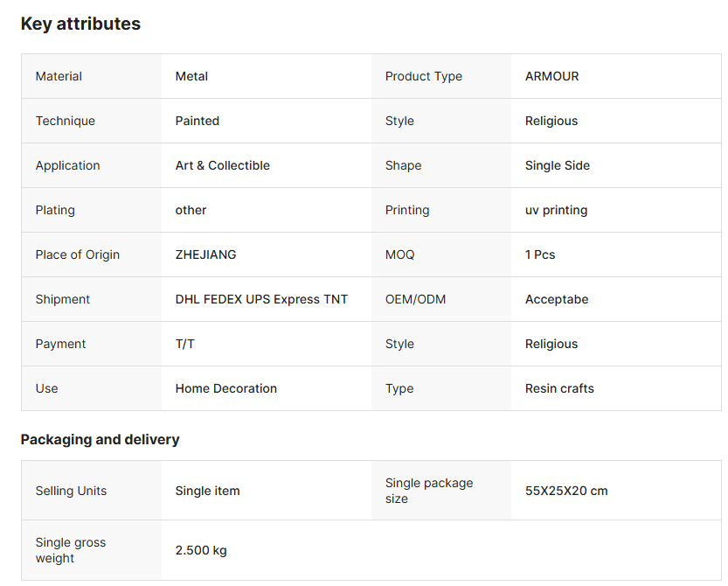Select the ARMOUR product type value
Viewport: 728px width, 586px height.
pos(551,76)
